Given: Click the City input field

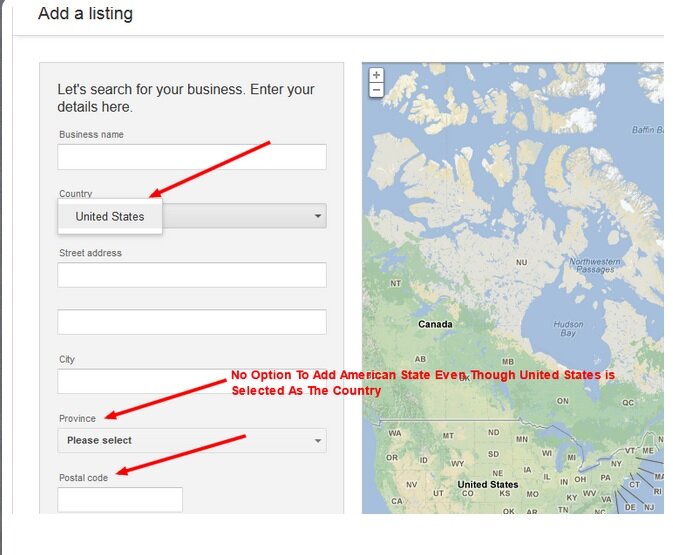Looking at the screenshot, I should tap(192, 381).
